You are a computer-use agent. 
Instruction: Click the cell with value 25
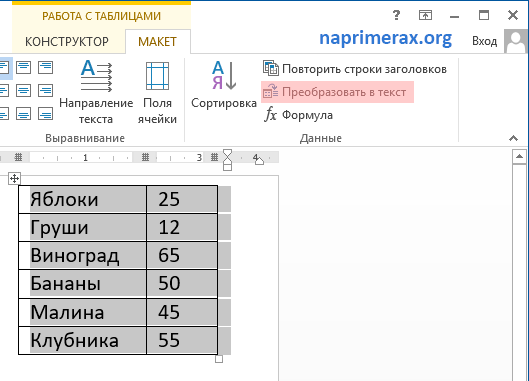click(x=182, y=199)
